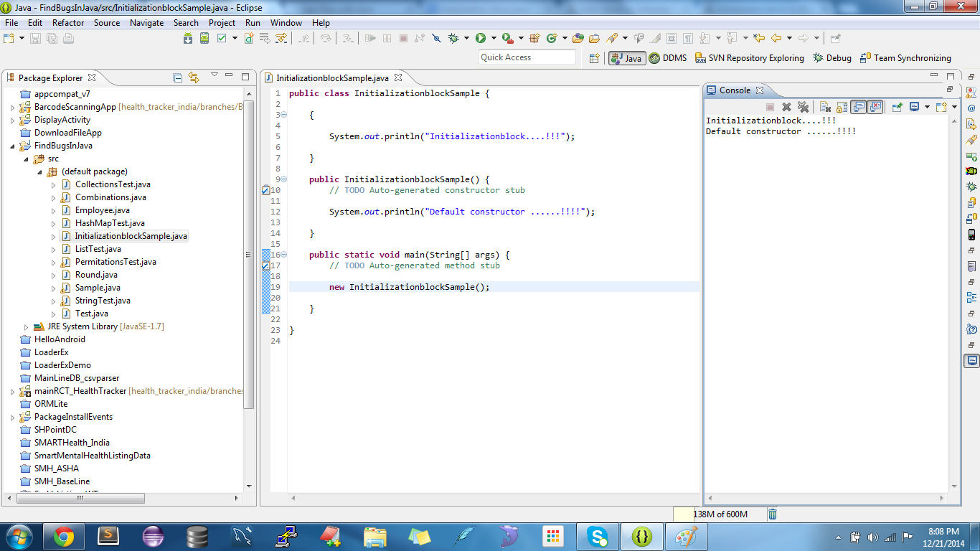Click the Last Edit Location arrow icon
Screen dimensions: 980x551
[x=758, y=38]
